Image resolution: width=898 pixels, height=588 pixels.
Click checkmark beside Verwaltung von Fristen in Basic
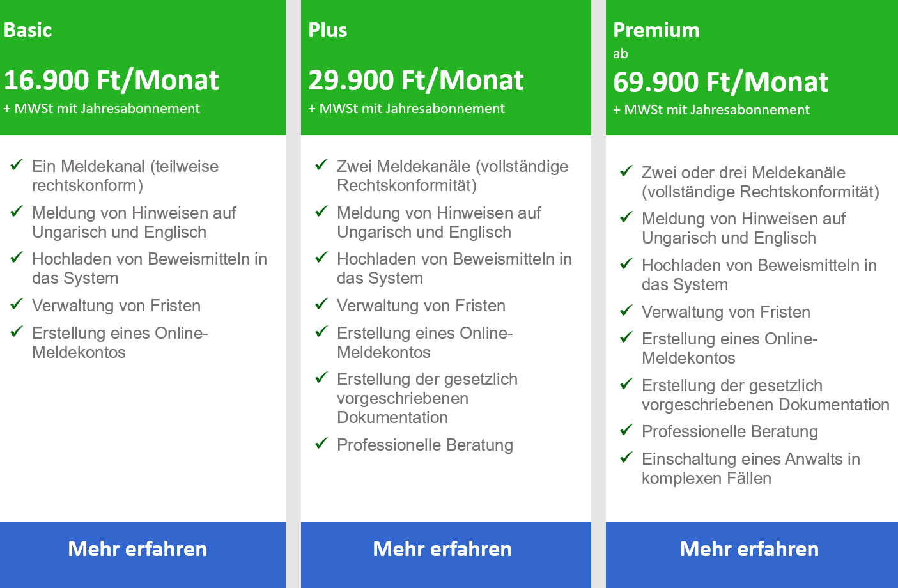coord(17,304)
